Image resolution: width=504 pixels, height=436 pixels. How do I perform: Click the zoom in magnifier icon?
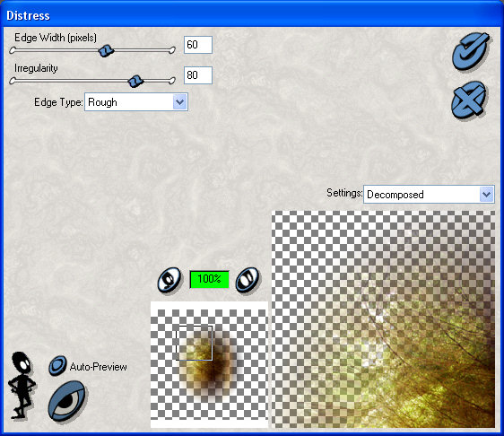(x=247, y=279)
